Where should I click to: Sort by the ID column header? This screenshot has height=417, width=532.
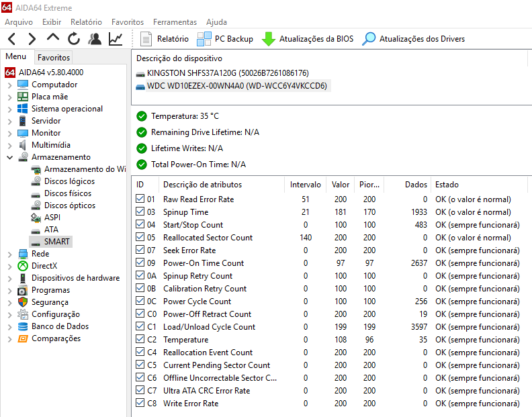tap(145, 185)
